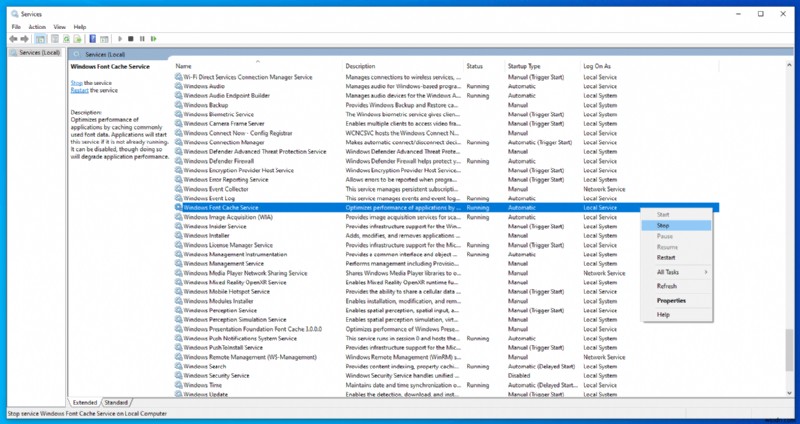Sort by the Startup Type column header
This screenshot has height=424, width=800.
[x=543, y=66]
